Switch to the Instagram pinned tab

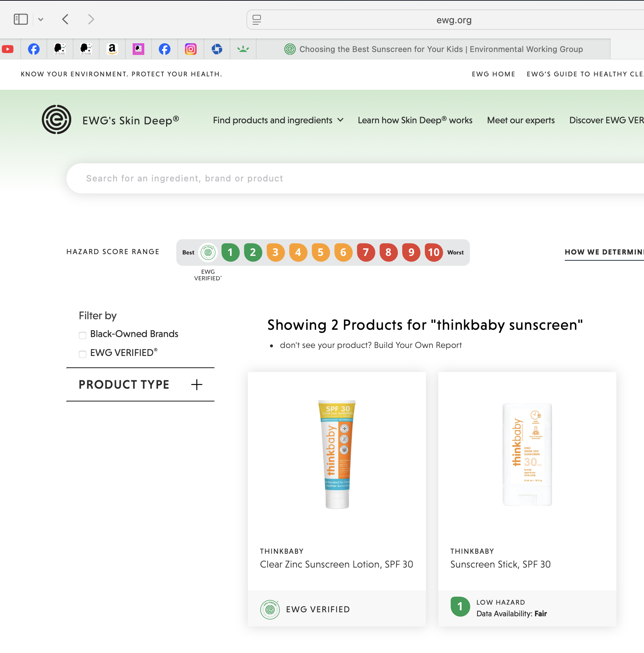[191, 49]
